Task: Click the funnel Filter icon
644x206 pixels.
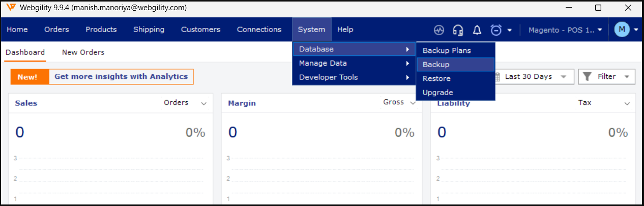Action: point(588,77)
